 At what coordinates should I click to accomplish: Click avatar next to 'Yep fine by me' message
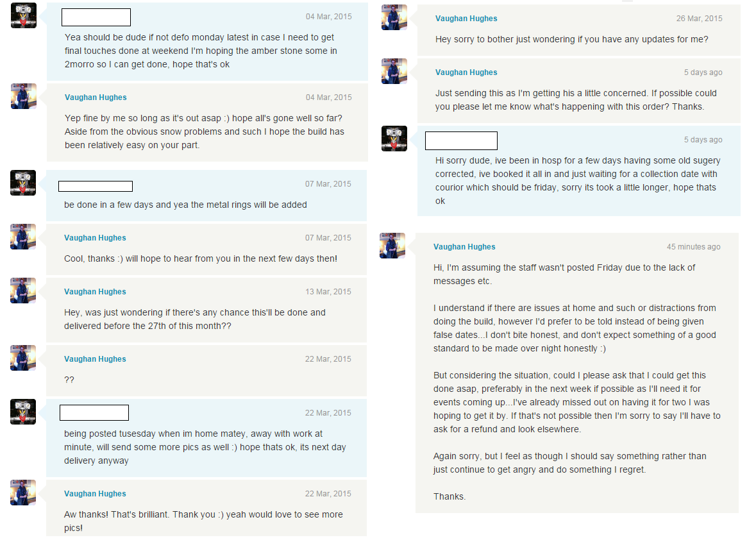click(x=24, y=96)
